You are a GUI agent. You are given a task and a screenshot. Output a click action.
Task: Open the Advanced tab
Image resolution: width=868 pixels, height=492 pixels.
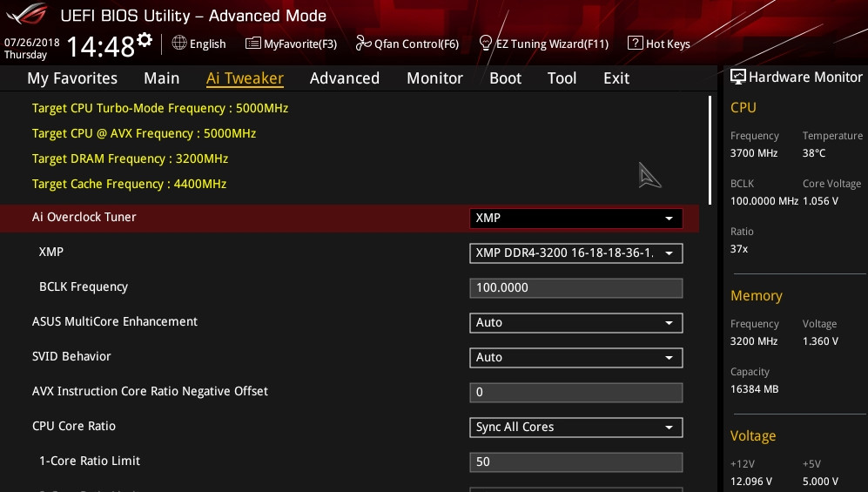(x=345, y=78)
